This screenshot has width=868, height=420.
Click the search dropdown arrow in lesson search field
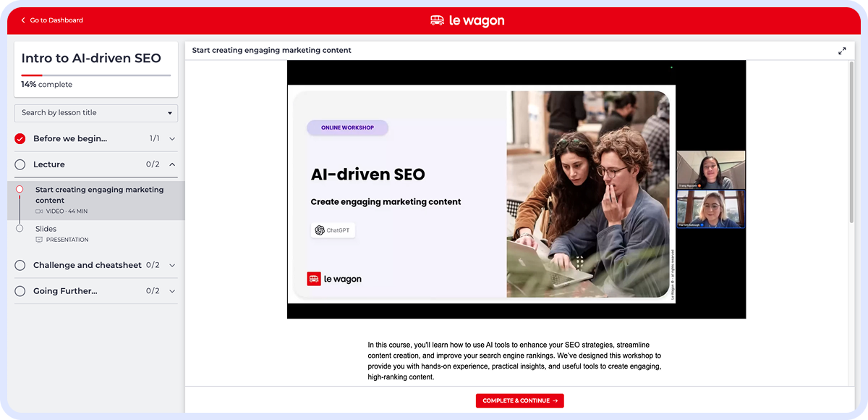169,113
